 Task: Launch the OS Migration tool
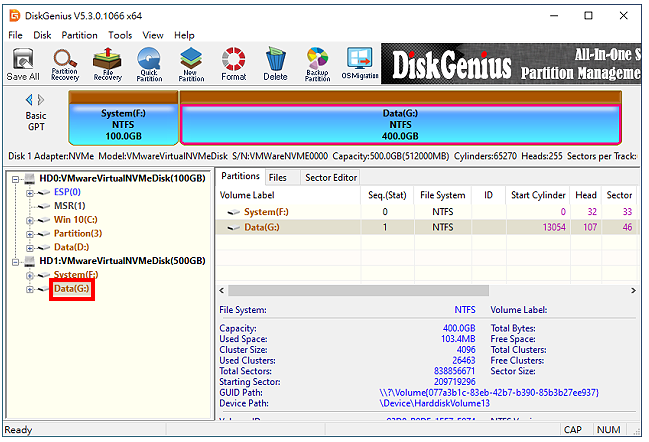(360, 64)
